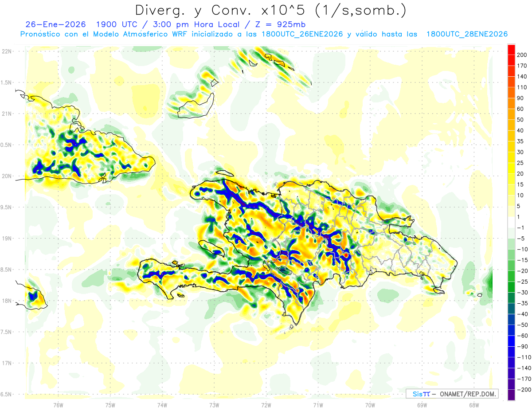Click the '75W' longitude label
The height and width of the screenshot is (411, 532).
pyautogui.click(x=110, y=405)
